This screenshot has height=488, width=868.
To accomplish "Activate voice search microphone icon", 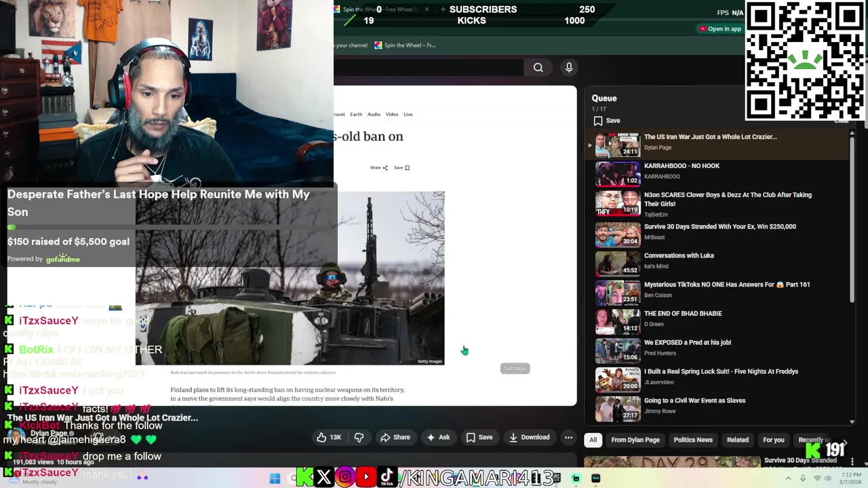I will click(x=569, y=67).
